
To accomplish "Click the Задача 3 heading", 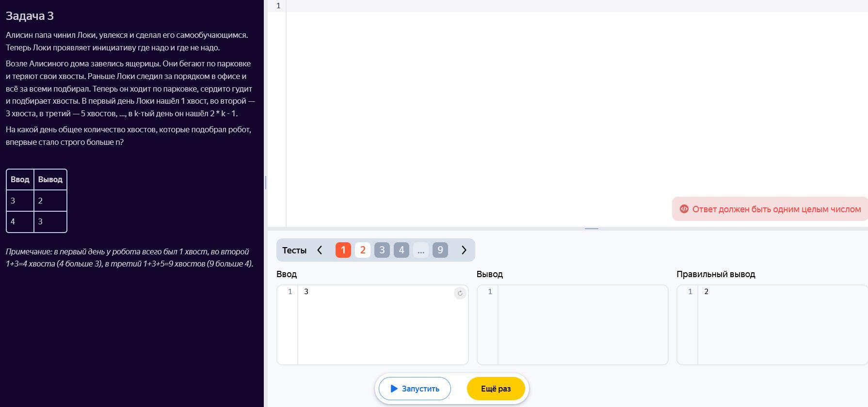I will [30, 16].
